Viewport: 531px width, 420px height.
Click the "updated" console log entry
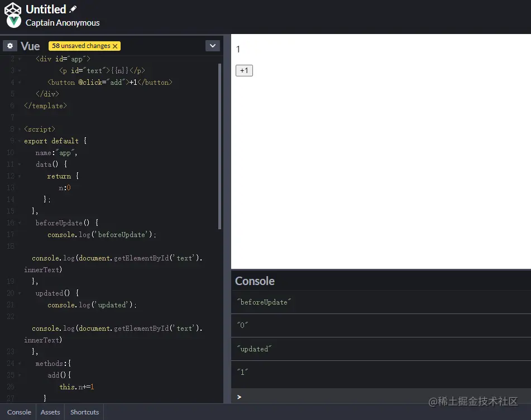point(381,349)
